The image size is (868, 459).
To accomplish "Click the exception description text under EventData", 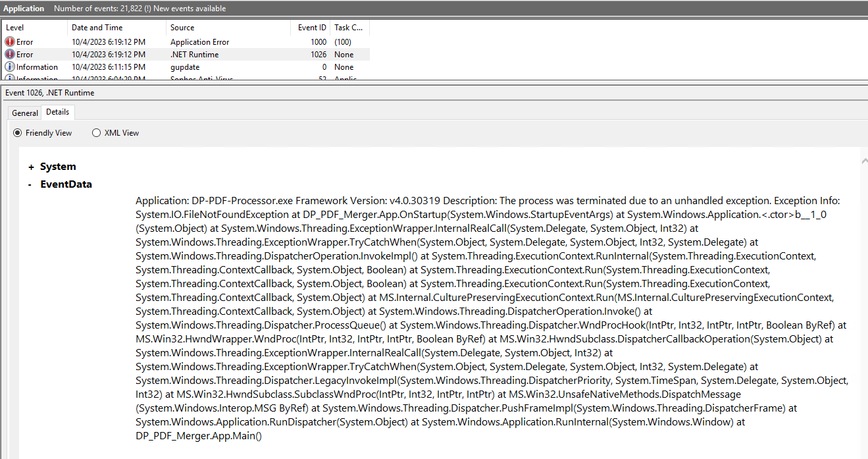I will (x=492, y=318).
